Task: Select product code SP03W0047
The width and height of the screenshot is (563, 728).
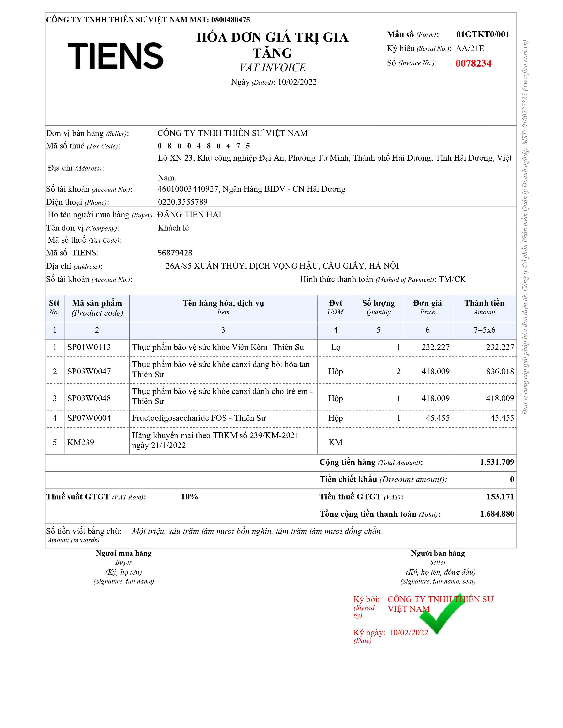Action: coord(89,372)
